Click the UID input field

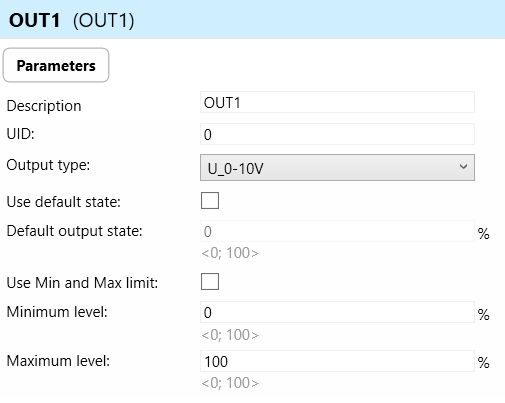(x=337, y=134)
